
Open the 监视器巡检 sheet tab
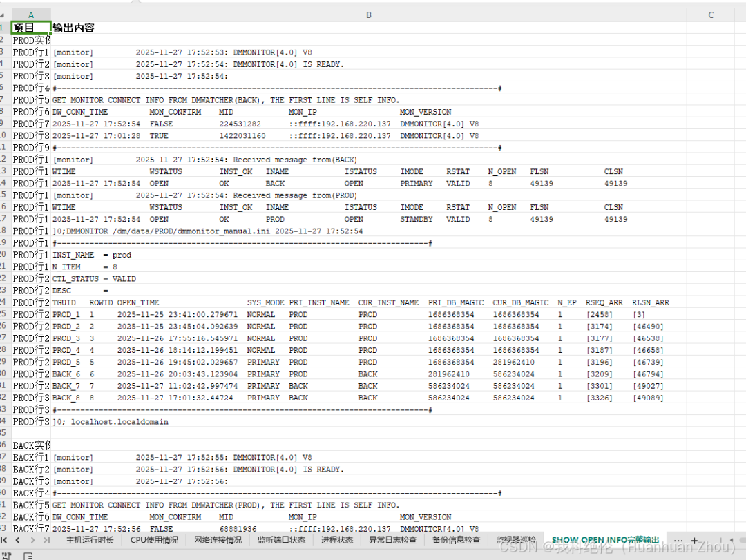tap(516, 540)
